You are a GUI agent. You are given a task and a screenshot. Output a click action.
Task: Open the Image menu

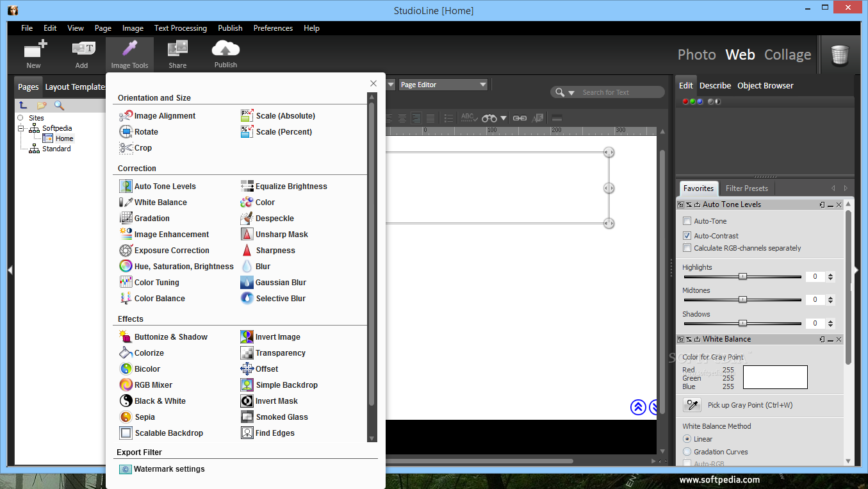click(x=133, y=28)
